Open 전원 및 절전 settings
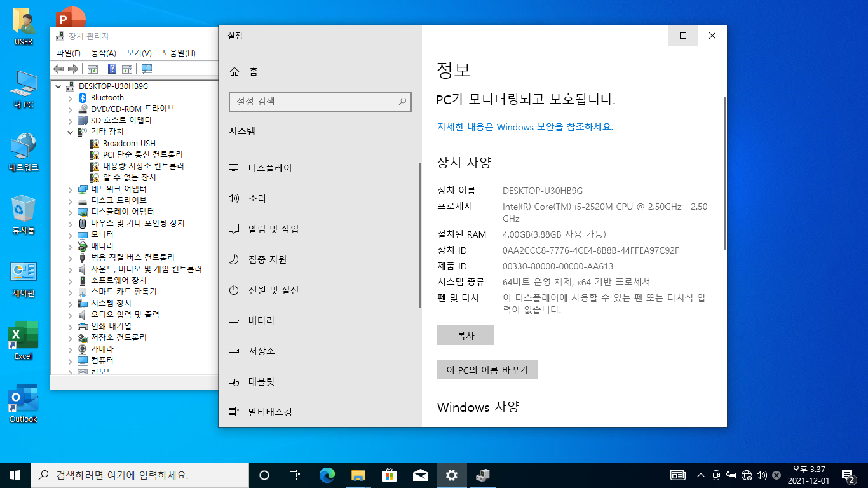Image resolution: width=868 pixels, height=488 pixels. click(x=320, y=290)
